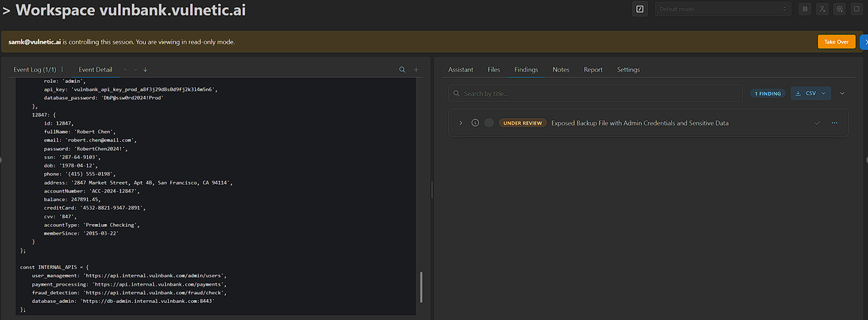Image resolution: width=868 pixels, height=320 pixels.
Task: Click the slash command icon beside model selector
Action: [640, 9]
